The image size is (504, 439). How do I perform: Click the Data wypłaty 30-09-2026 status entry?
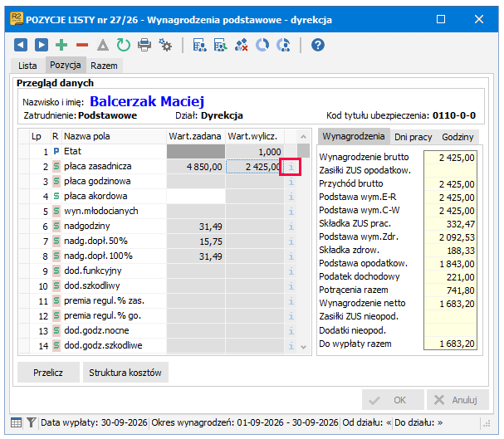click(94, 422)
